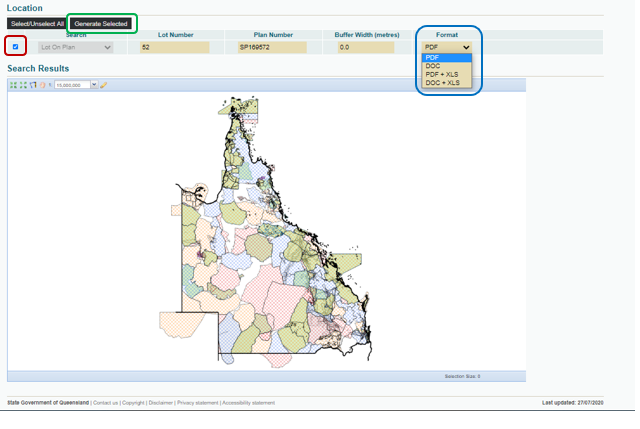Click the eraser clear-selection icon
The image size is (640, 429).
[x=104, y=85]
